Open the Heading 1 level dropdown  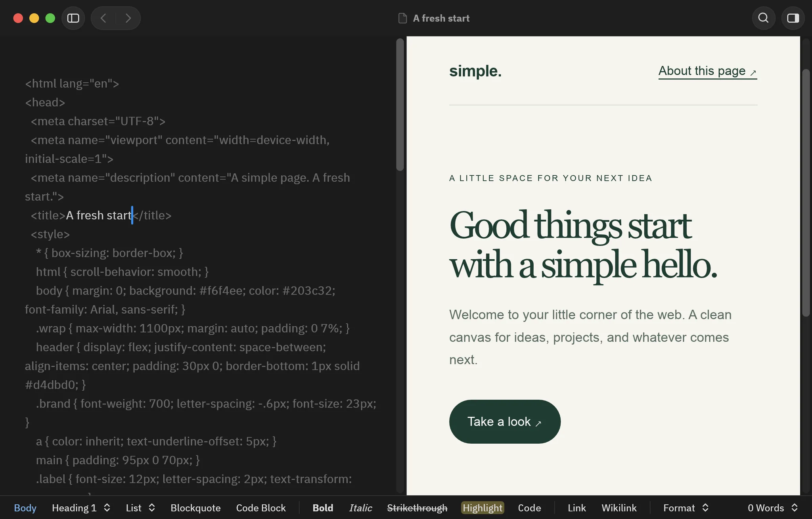click(81, 508)
